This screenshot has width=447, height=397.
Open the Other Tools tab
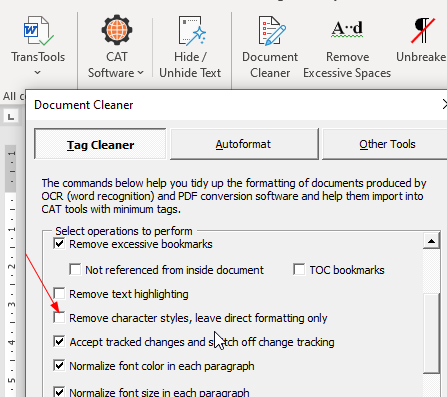(x=387, y=144)
